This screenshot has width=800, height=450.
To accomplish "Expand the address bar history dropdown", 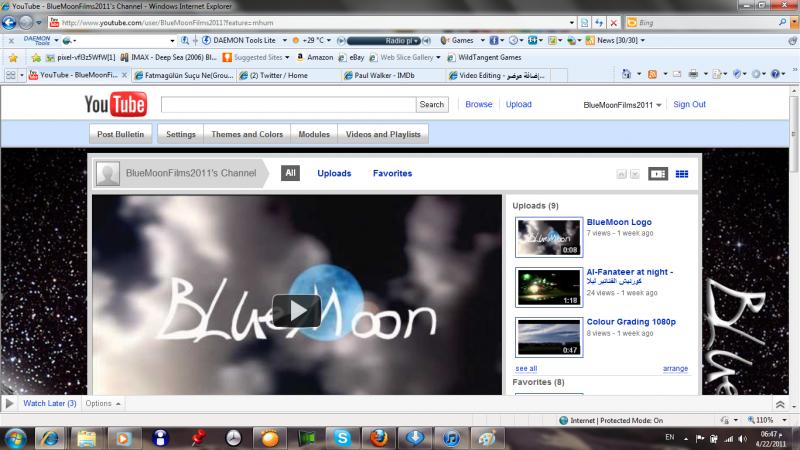I will pyautogui.click(x=571, y=23).
